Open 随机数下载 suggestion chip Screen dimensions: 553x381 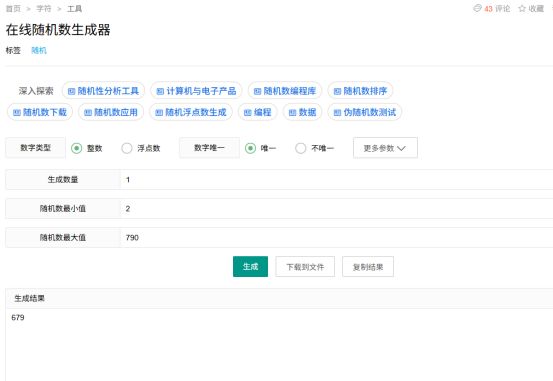[x=40, y=112]
